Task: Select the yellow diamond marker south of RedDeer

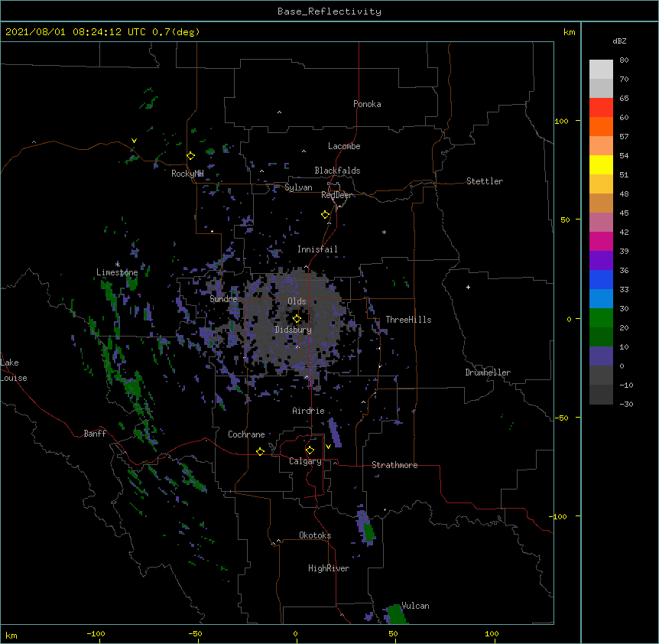Action: click(x=325, y=215)
